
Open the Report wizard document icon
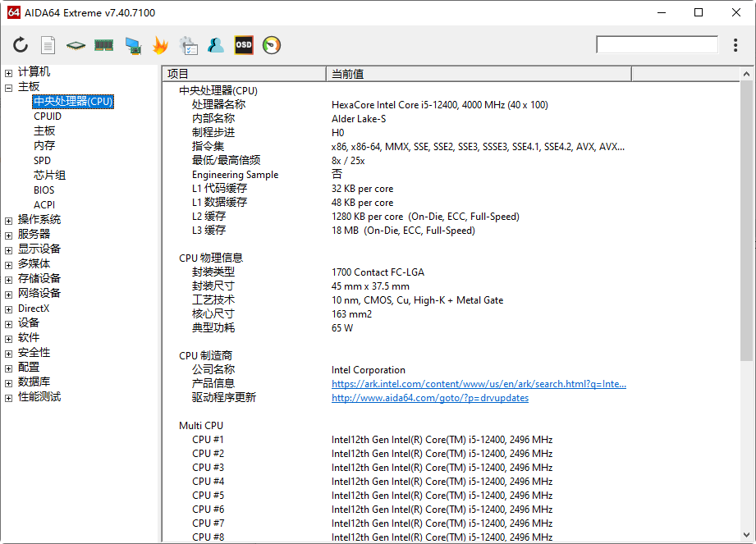tap(48, 45)
